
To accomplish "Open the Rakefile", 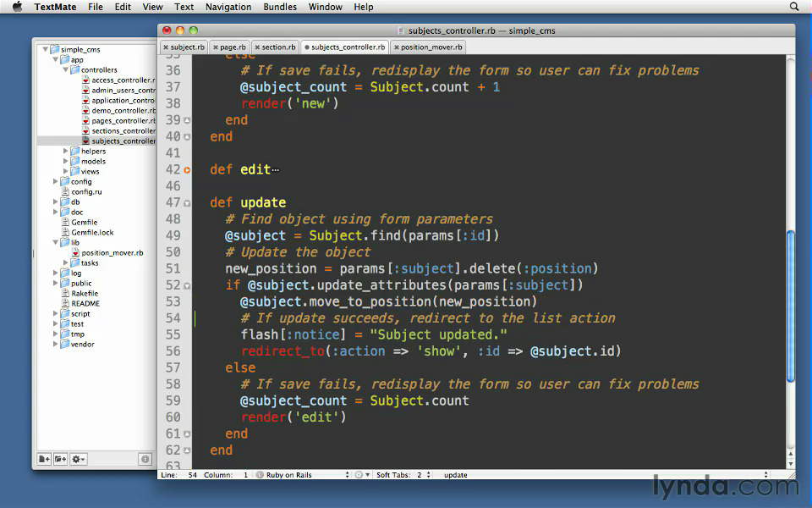I will [80, 293].
